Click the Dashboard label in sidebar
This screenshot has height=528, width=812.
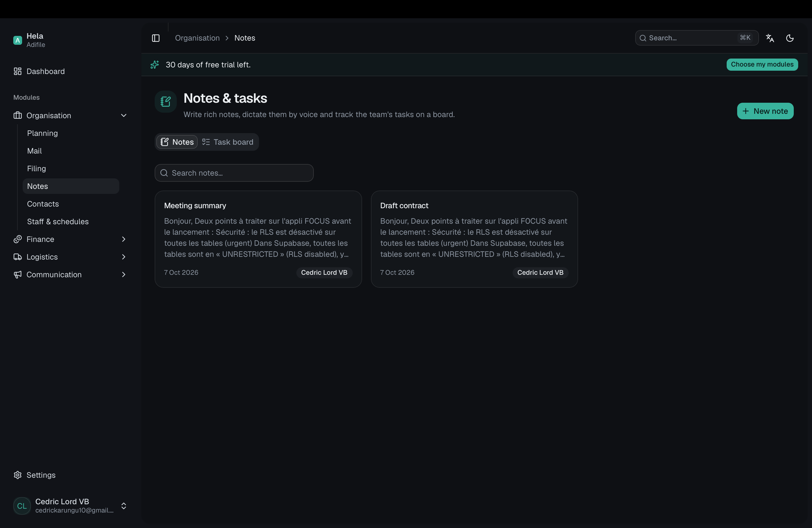point(45,71)
